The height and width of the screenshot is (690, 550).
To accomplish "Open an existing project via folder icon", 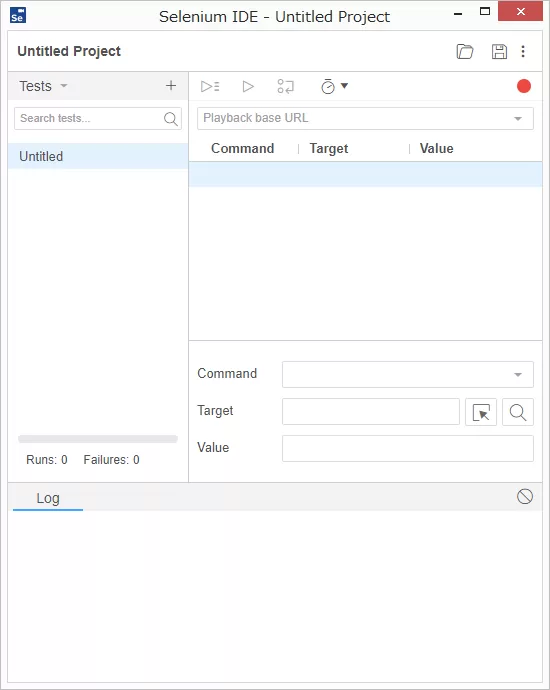I will tap(465, 51).
